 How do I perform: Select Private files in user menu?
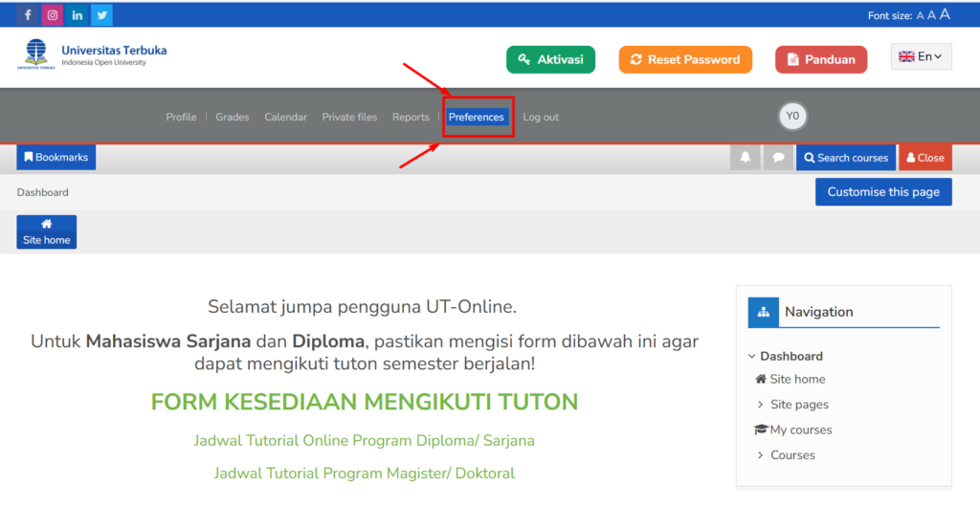[349, 117]
